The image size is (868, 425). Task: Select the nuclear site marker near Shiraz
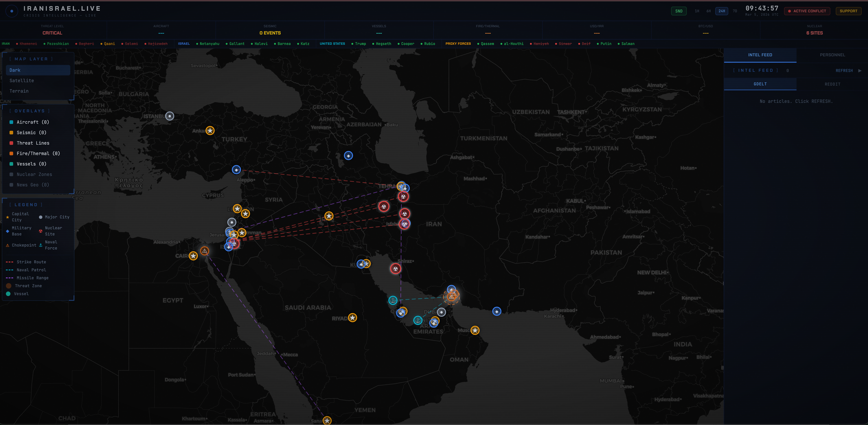396,269
